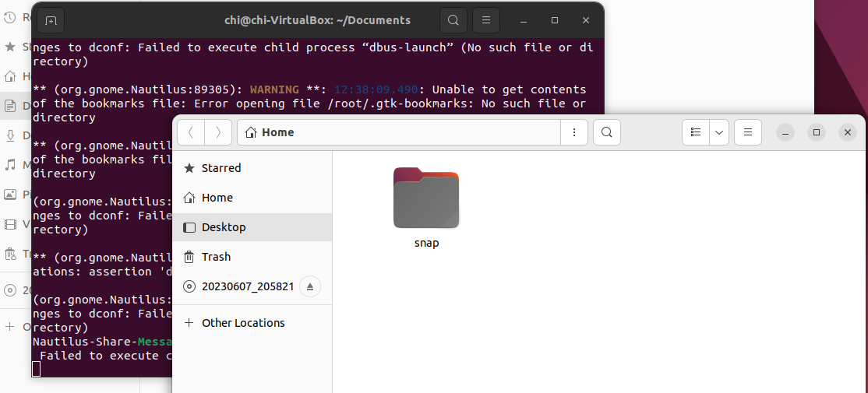Screen dimensions: 868x393
Task: Go back in file manager
Action: point(192,132)
